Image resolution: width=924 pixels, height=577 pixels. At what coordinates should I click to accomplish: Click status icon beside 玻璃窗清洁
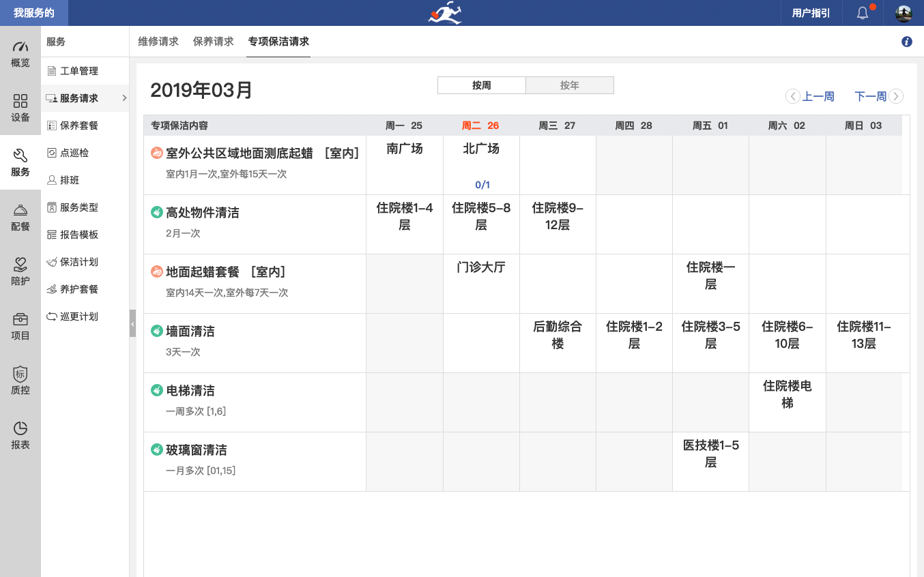(x=157, y=450)
